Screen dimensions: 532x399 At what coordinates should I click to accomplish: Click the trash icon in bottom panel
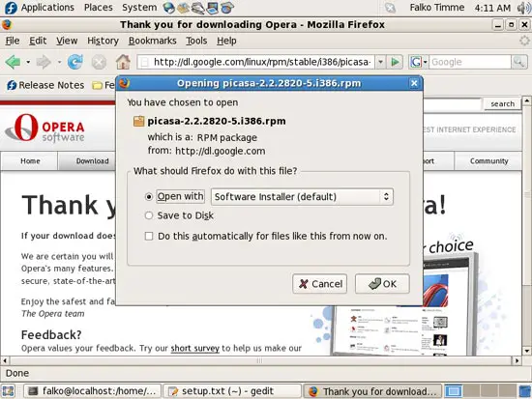click(x=525, y=391)
